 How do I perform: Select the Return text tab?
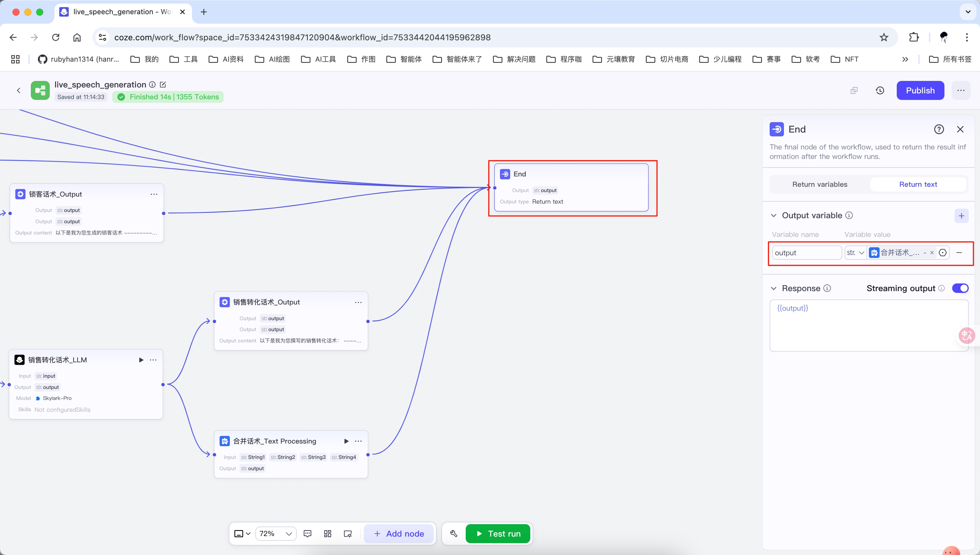tap(918, 184)
